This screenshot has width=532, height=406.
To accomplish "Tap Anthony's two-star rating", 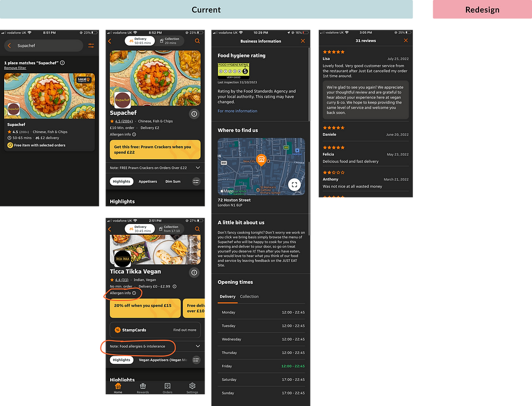I will coord(334,172).
